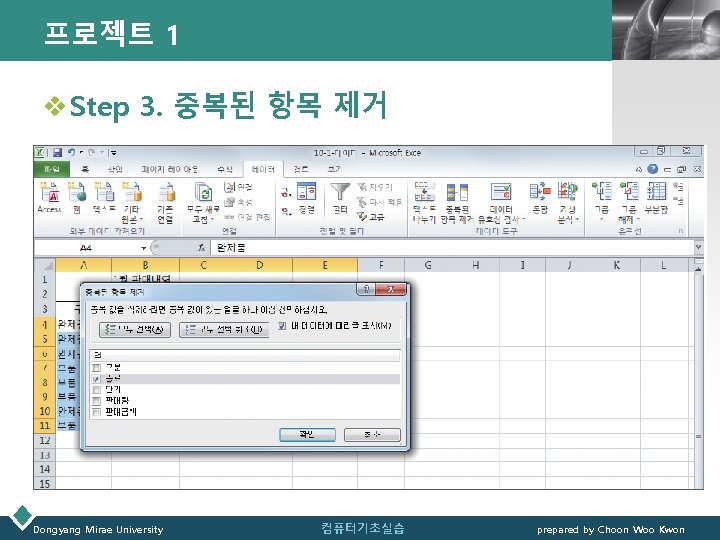720x540 pixels.
Task: Click the 연결 편집 (Edit Links) icon
Action: click(230, 216)
